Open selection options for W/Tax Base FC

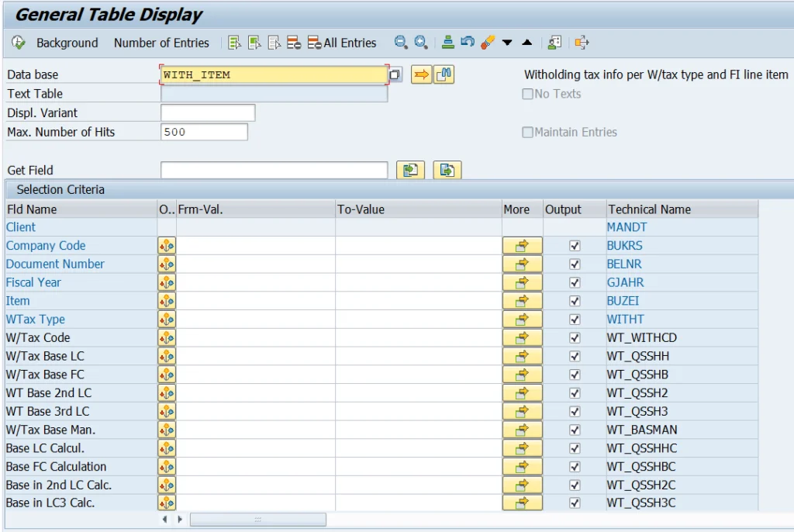tap(167, 375)
